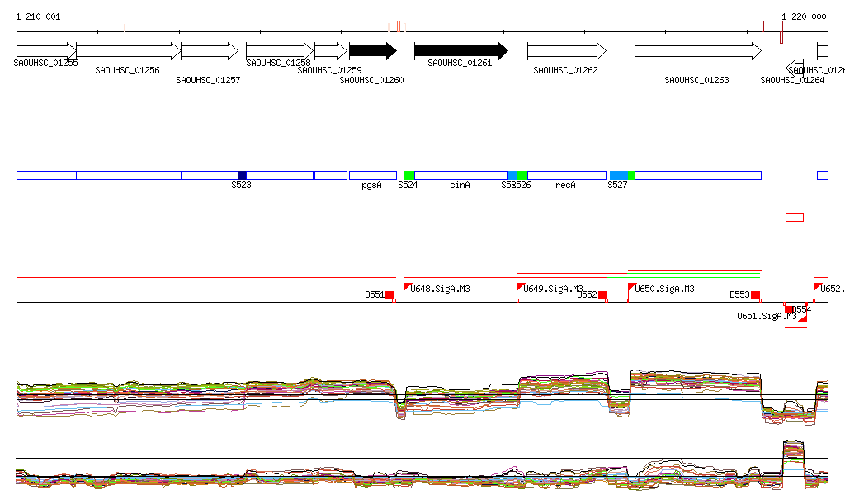The width and height of the screenshot is (845, 504).
Task: Click the cinA label text
Action: tap(460, 186)
